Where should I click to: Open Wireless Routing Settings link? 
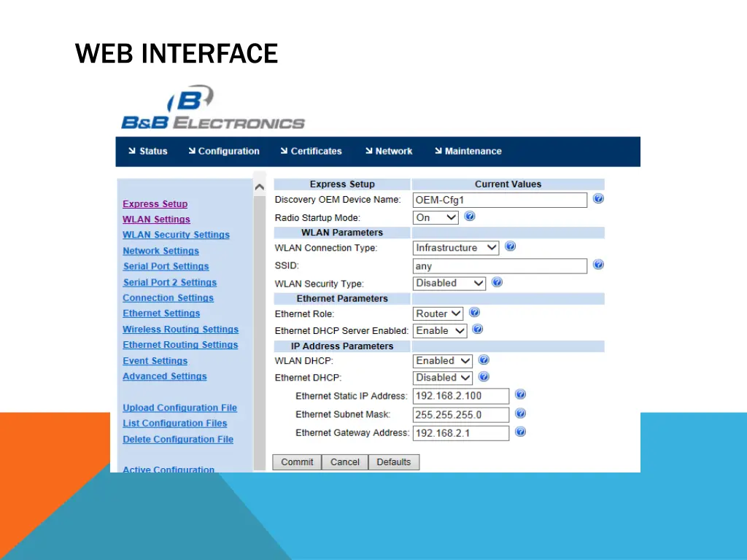(x=180, y=329)
